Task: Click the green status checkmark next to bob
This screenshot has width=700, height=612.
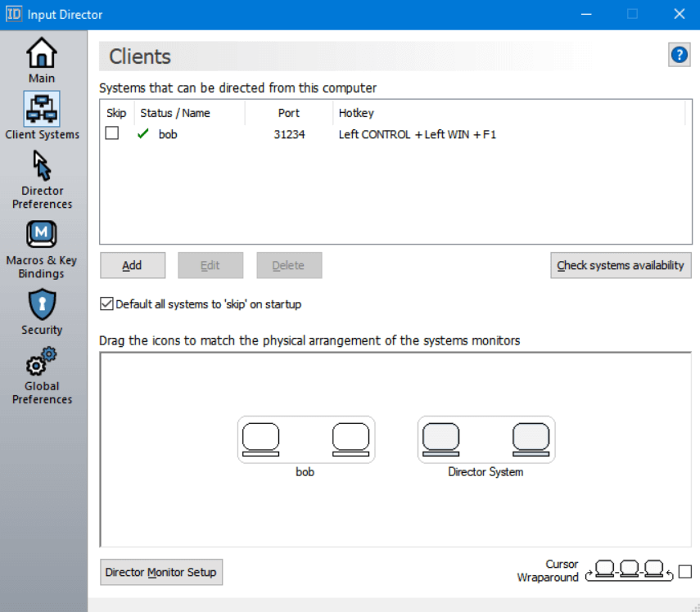Action: 141,134
